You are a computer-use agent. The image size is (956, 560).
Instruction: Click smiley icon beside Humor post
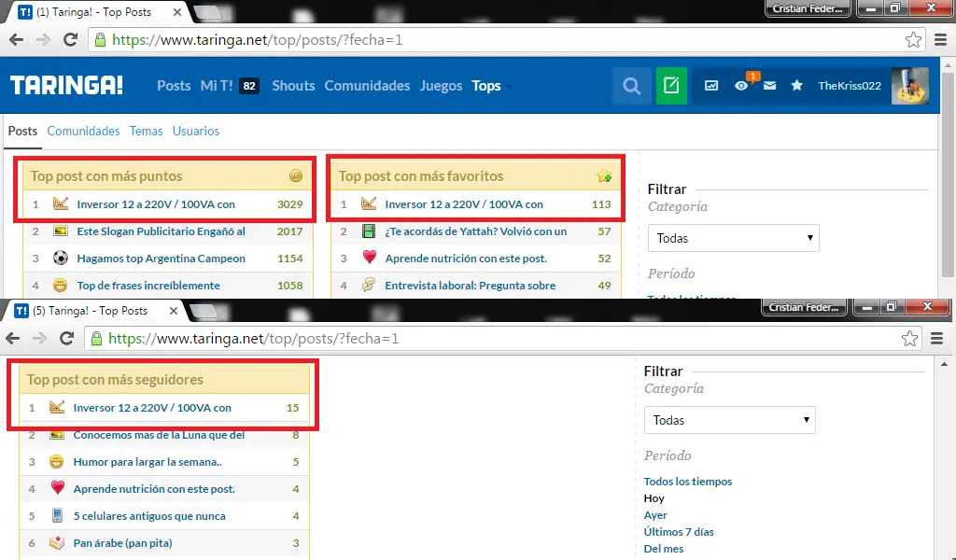coord(57,462)
